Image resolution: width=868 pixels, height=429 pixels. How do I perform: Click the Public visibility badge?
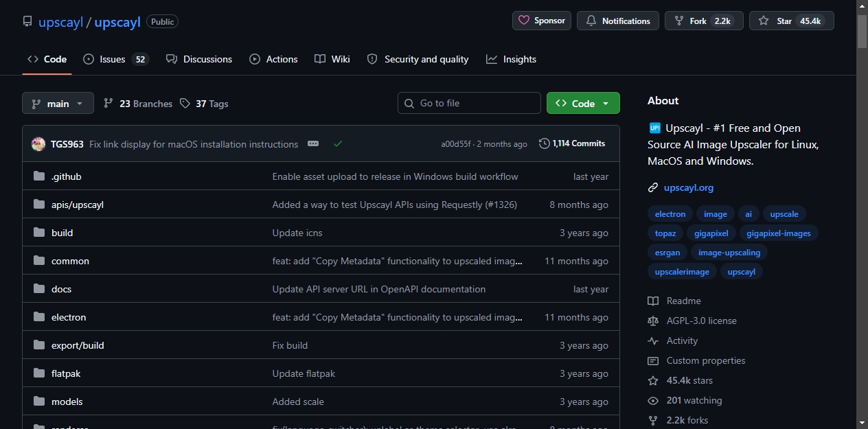(162, 21)
